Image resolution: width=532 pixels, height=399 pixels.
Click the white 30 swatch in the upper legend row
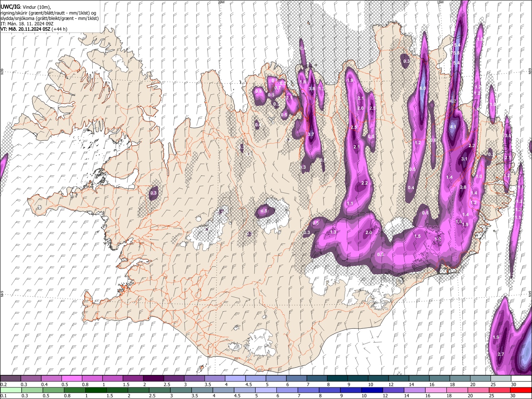tap(522, 378)
